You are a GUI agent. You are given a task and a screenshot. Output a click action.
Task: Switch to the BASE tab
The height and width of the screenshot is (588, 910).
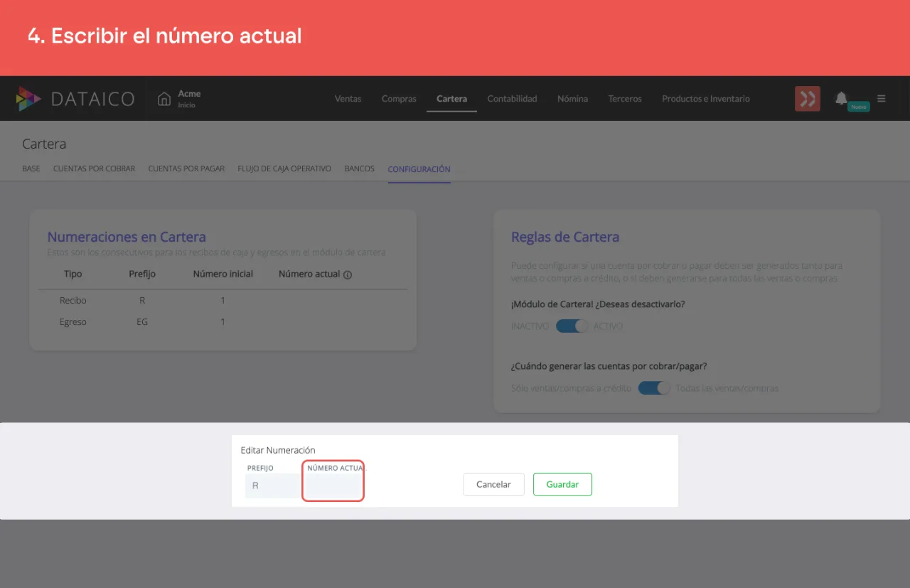(31, 169)
